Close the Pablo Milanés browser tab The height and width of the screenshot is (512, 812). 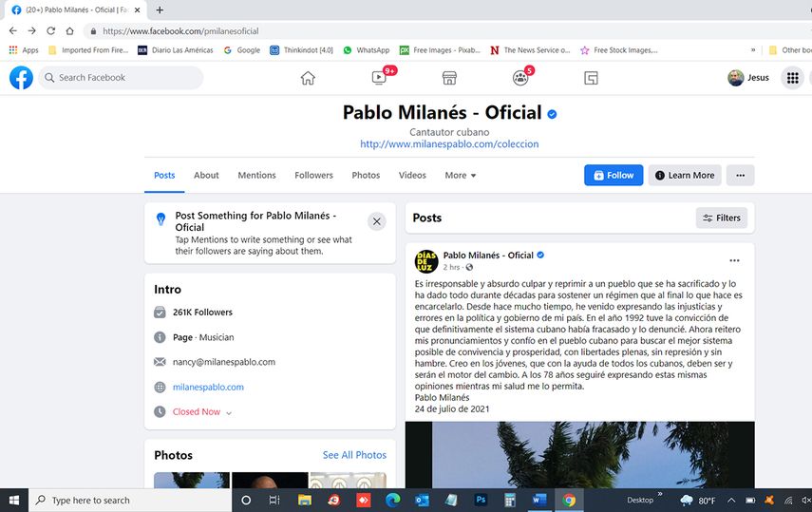(x=137, y=9)
